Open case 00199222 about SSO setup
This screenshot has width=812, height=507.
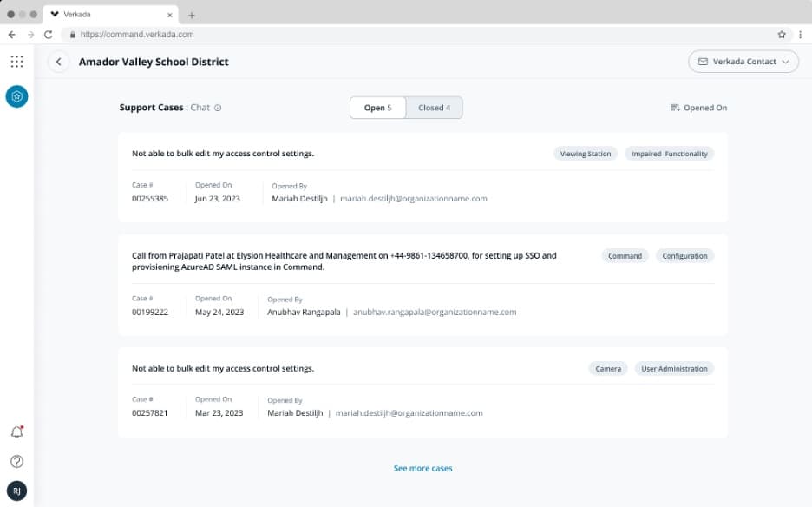click(344, 261)
